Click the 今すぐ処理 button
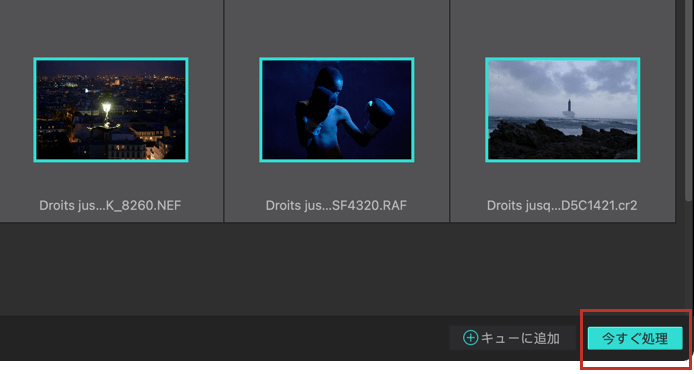 (635, 339)
